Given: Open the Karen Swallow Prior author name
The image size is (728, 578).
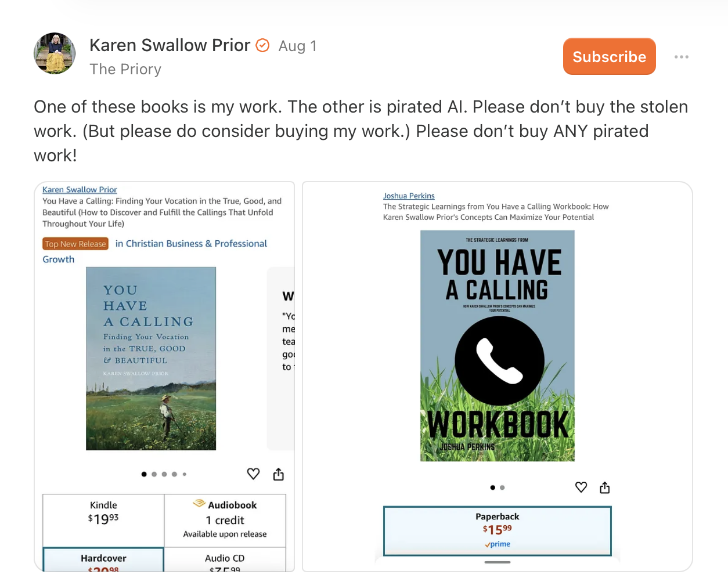Looking at the screenshot, I should (170, 45).
